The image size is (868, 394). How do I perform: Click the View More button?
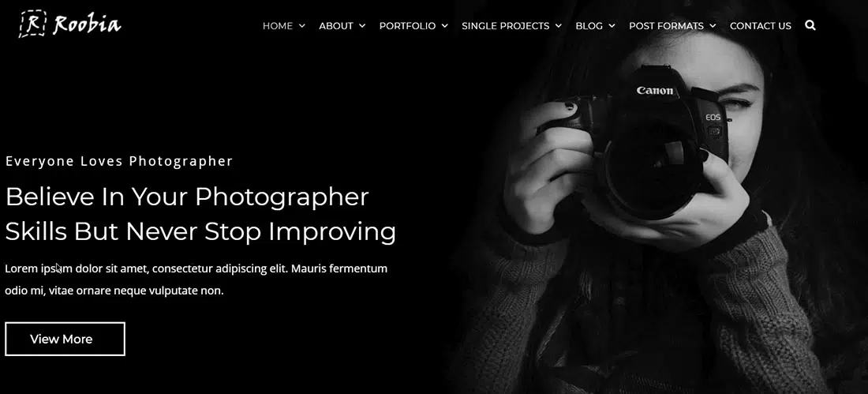click(65, 339)
